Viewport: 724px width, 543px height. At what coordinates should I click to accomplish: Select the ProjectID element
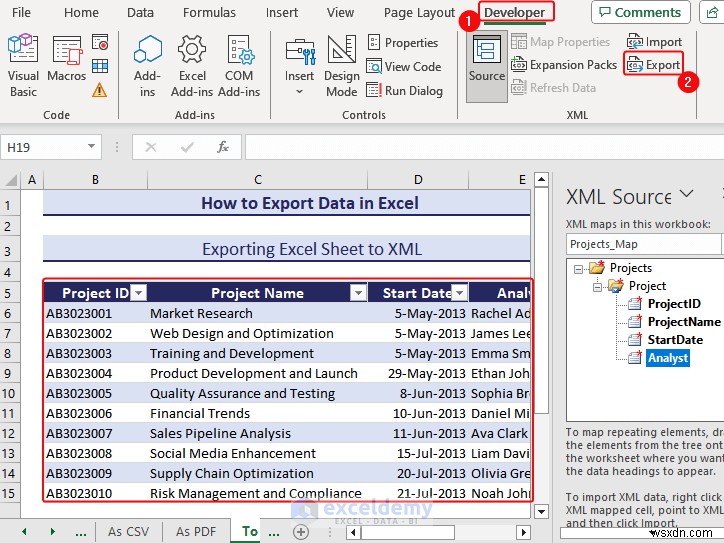[x=674, y=303]
